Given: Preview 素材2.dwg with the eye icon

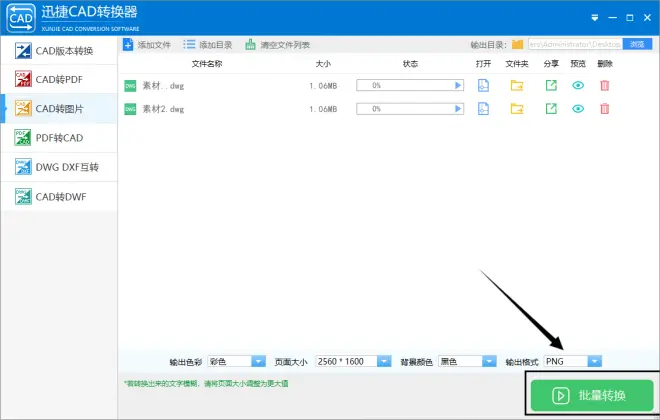Looking at the screenshot, I should tap(578, 109).
